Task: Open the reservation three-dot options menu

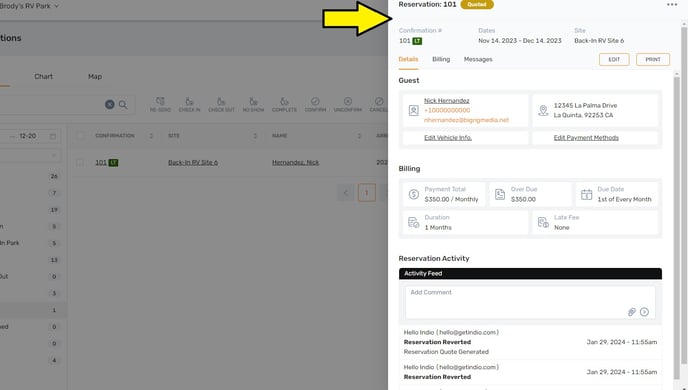Action: click(672, 4)
